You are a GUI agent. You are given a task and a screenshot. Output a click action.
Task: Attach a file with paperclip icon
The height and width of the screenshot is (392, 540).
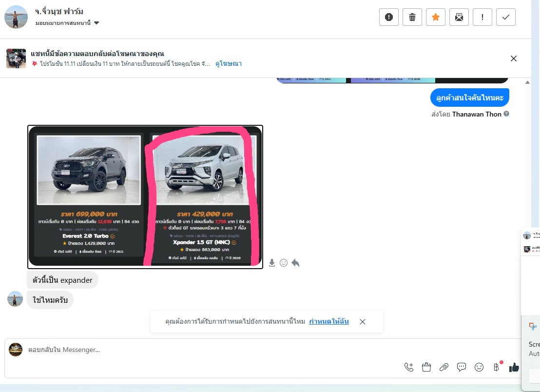(x=444, y=367)
